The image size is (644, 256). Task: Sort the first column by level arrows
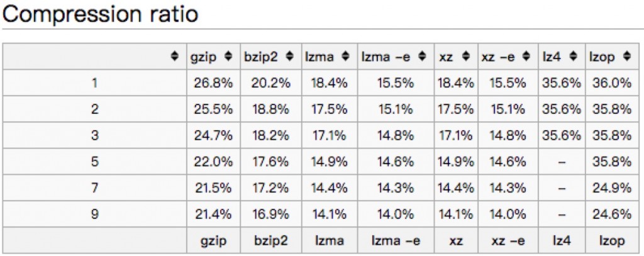point(175,57)
